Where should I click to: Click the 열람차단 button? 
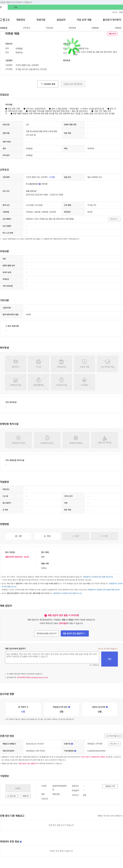click(x=24, y=796)
